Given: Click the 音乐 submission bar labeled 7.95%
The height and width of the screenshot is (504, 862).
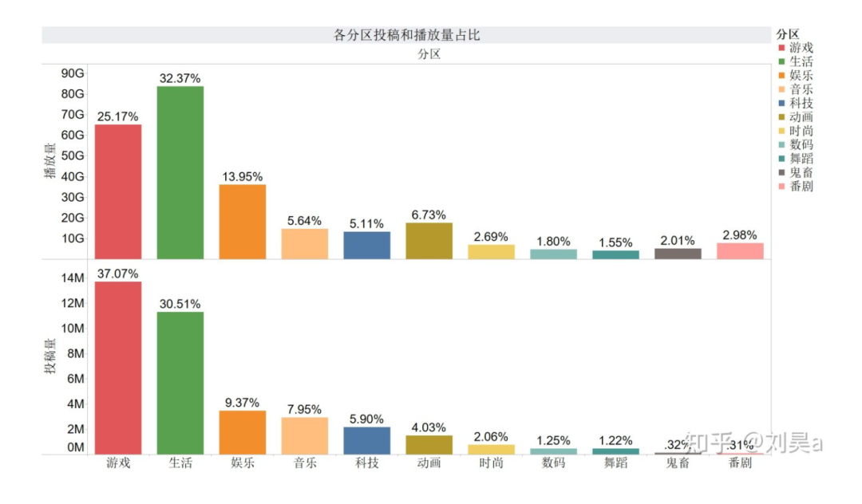Looking at the screenshot, I should (x=304, y=435).
